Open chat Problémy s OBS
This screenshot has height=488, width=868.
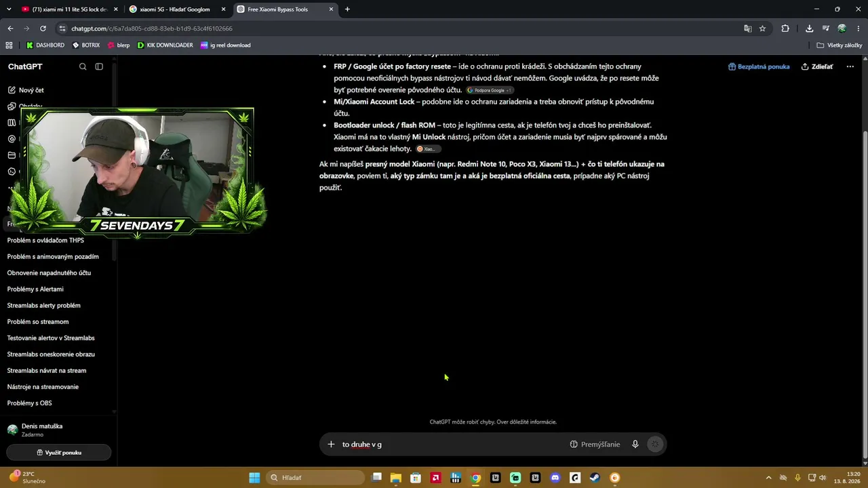[29, 403]
